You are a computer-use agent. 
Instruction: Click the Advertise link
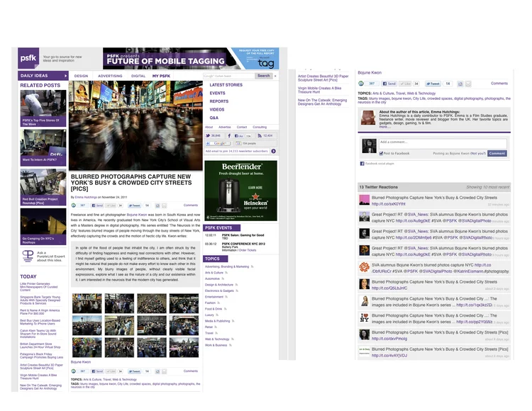(x=225, y=128)
